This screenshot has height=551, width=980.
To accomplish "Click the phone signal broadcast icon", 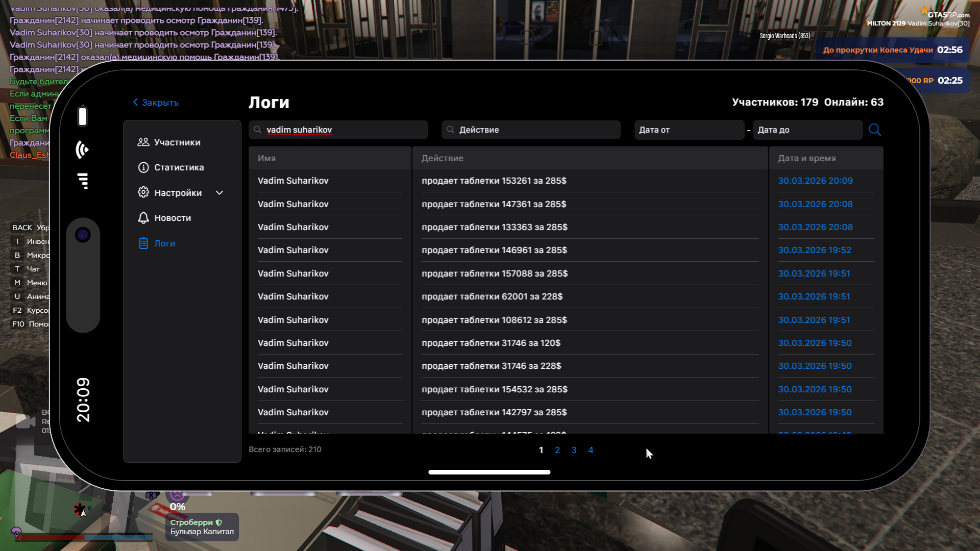I will pos(83,149).
